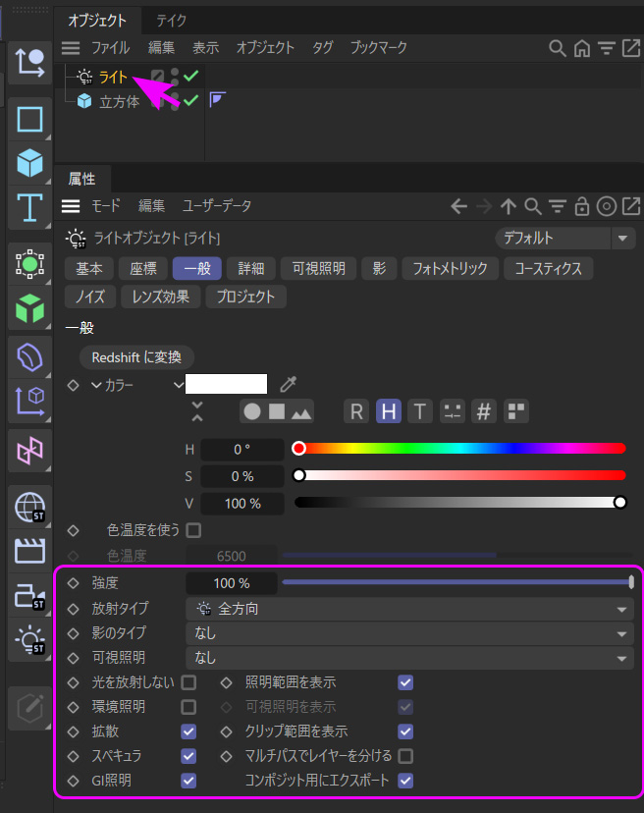The height and width of the screenshot is (813, 644).
Task: Click the lock icon in Attributes panel
Action: click(x=582, y=206)
